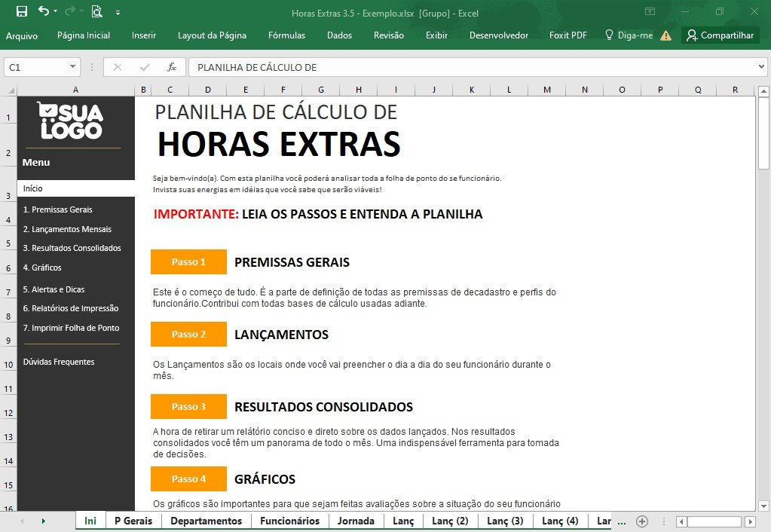
Task: Click the Redo arrow icon
Action: 70,11
